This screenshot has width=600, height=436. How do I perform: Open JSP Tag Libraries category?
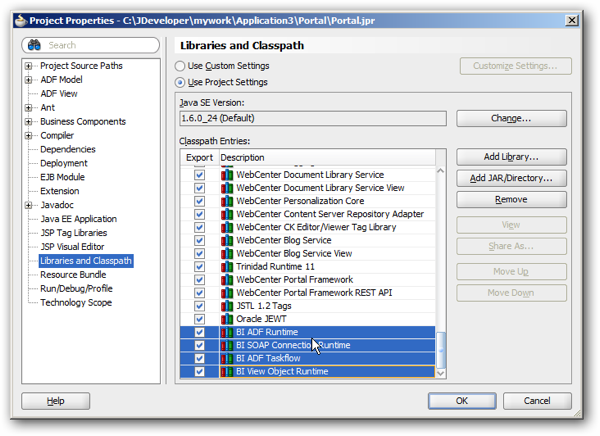pos(74,233)
